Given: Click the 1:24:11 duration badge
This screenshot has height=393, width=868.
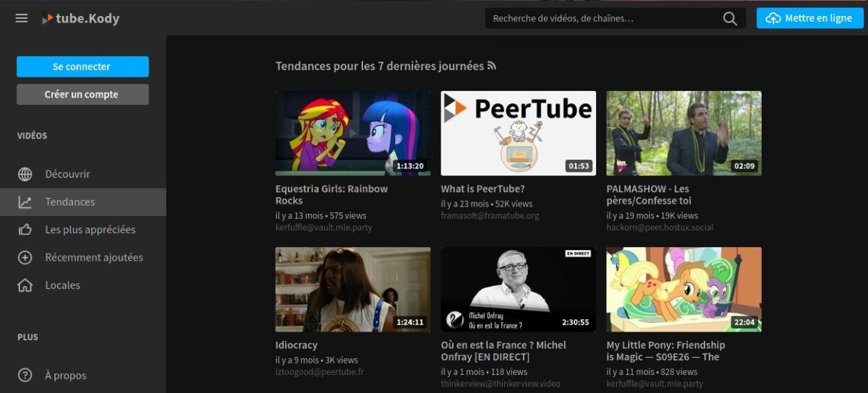Looking at the screenshot, I should (410, 322).
